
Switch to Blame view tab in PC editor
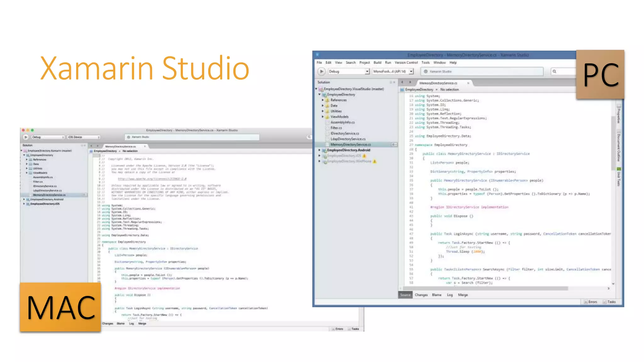pyautogui.click(x=436, y=295)
